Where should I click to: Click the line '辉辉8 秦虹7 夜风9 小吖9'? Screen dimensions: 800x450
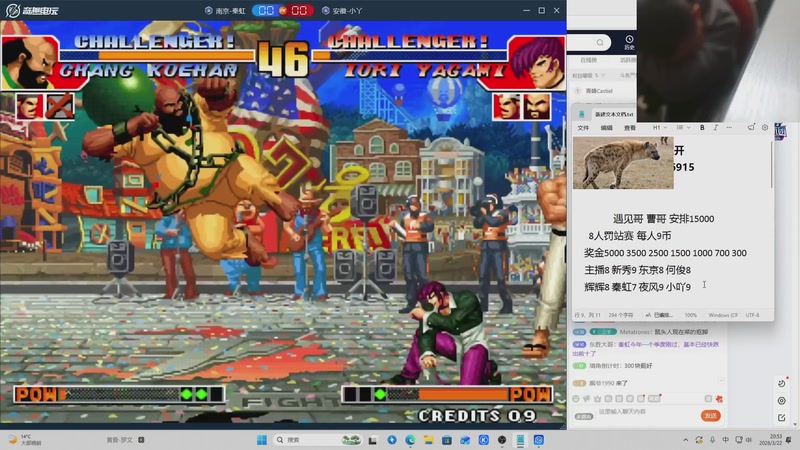coord(637,287)
